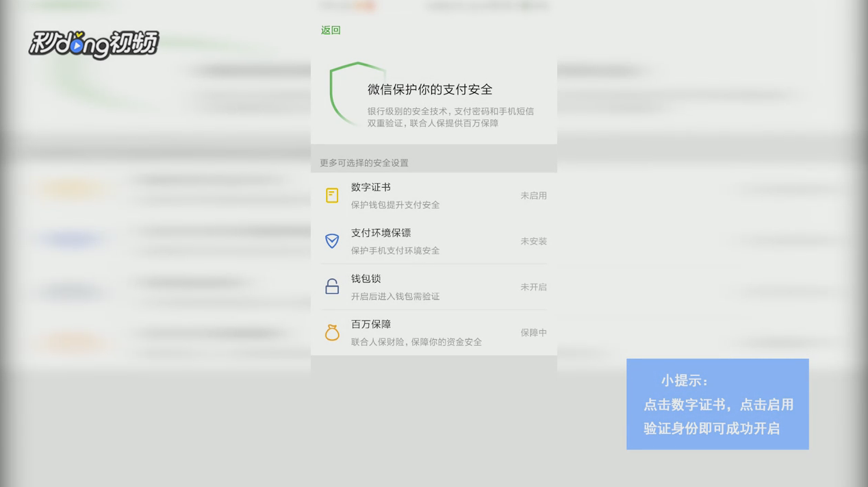Click the 钱包锁 padlock icon
The image size is (868, 487).
(332, 286)
